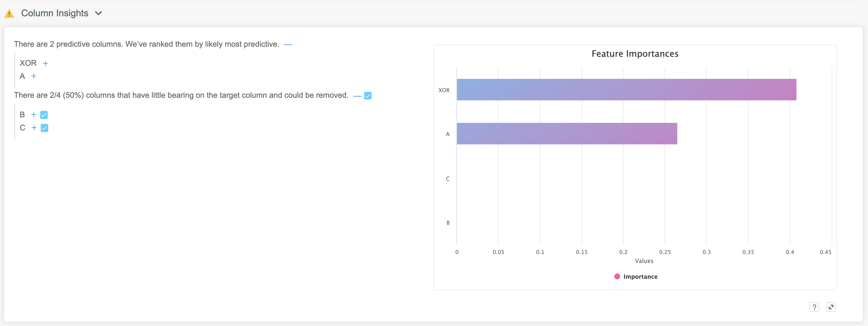
Task: Click the plus icon beside column C
Action: [x=34, y=128]
